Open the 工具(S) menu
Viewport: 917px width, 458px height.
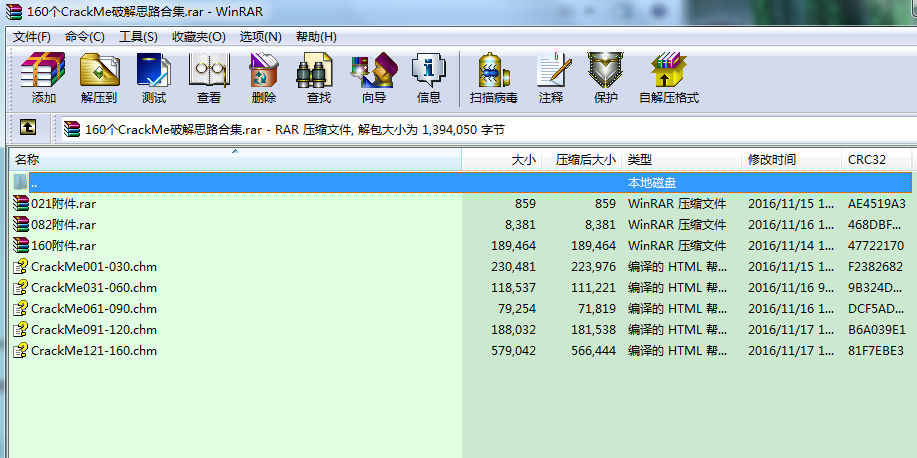pos(138,37)
